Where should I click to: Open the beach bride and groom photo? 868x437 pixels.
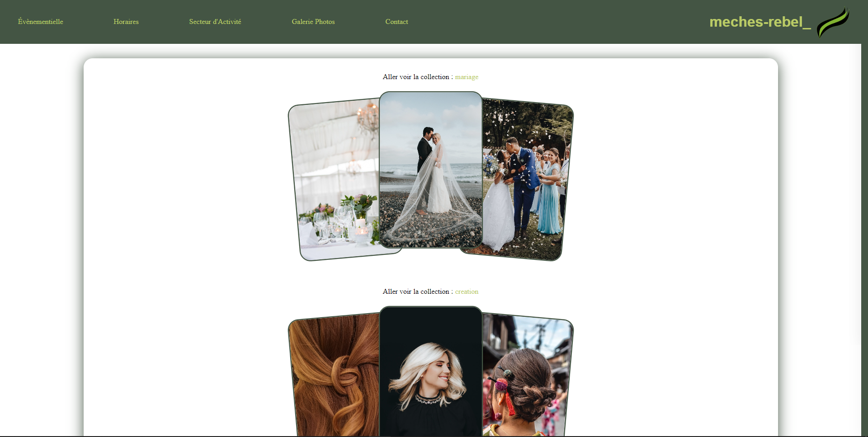(x=430, y=170)
